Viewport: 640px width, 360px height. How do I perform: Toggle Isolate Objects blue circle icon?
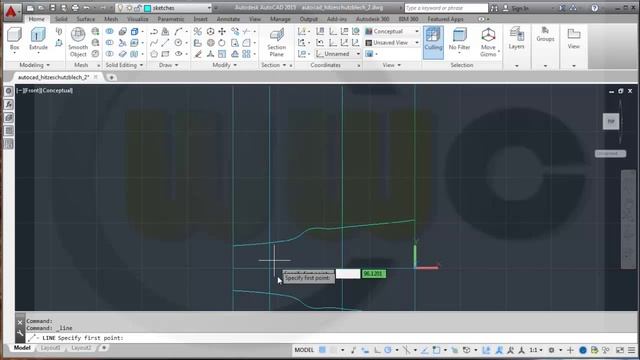point(583,350)
